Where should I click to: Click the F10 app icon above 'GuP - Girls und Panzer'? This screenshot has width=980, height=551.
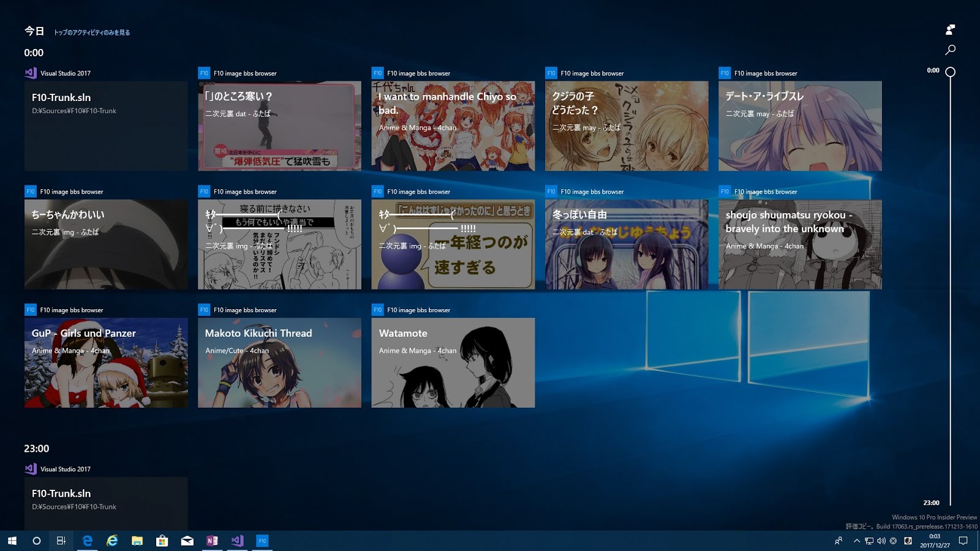(31, 310)
